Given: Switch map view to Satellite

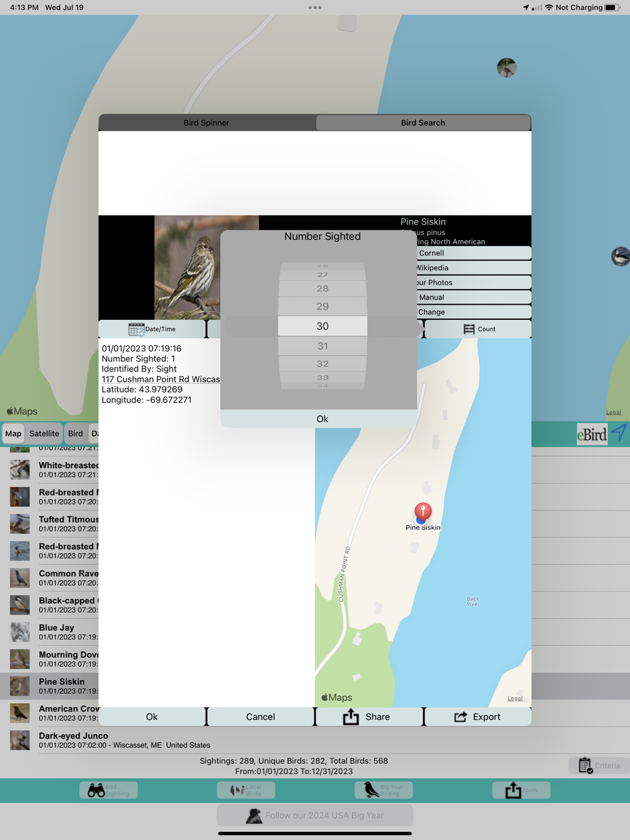Looking at the screenshot, I should 44,433.
